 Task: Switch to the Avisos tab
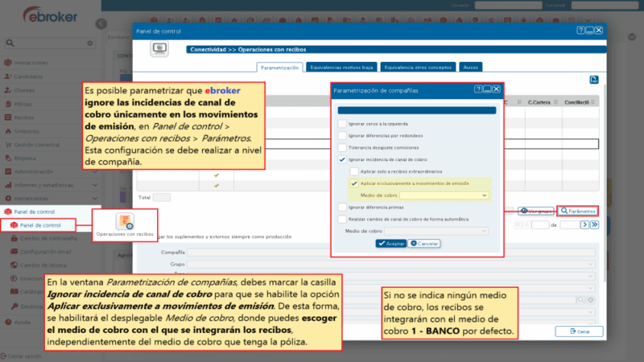(470, 68)
